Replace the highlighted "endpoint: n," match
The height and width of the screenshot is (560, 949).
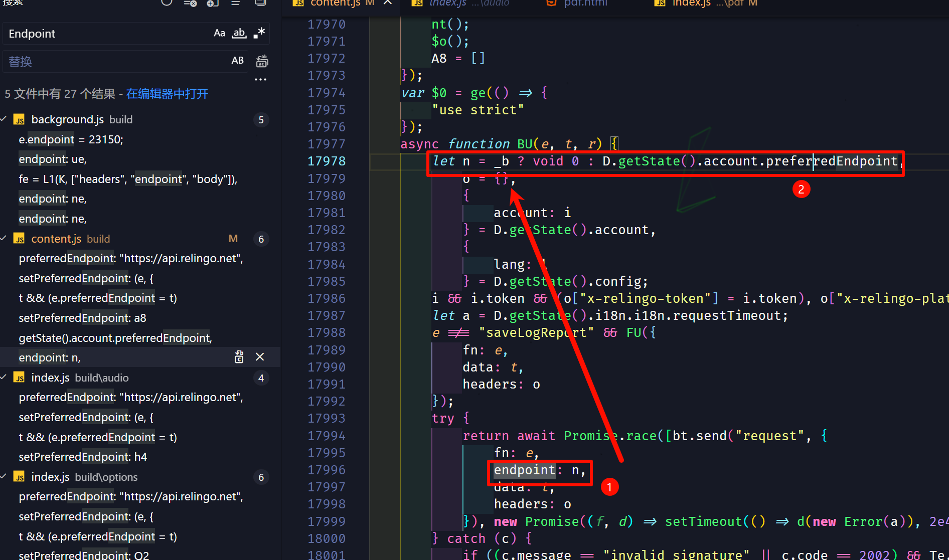click(x=239, y=357)
